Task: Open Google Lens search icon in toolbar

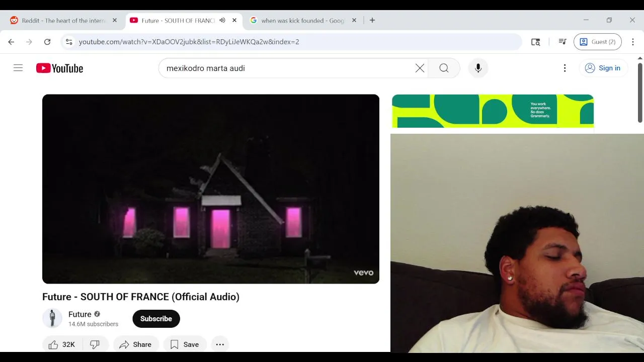Action: pyautogui.click(x=535, y=42)
